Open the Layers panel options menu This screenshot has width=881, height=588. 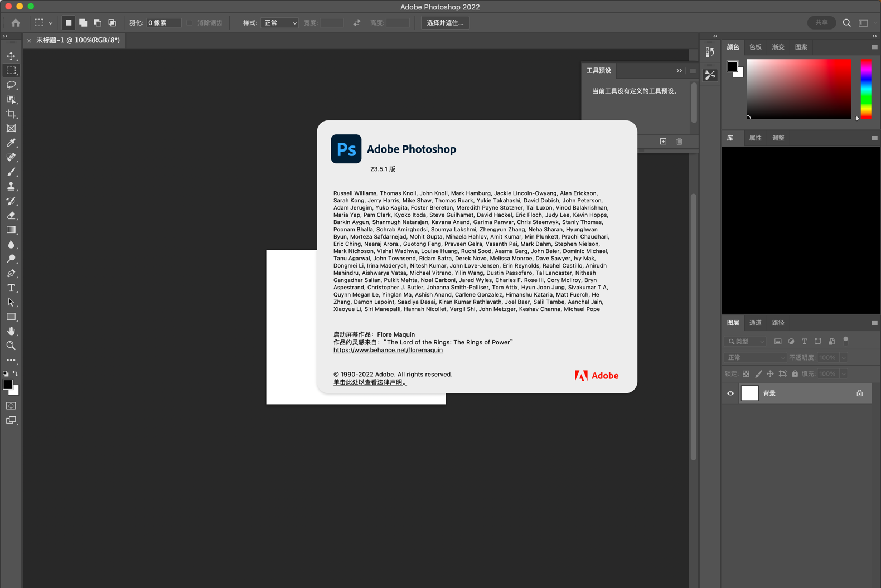(x=874, y=323)
